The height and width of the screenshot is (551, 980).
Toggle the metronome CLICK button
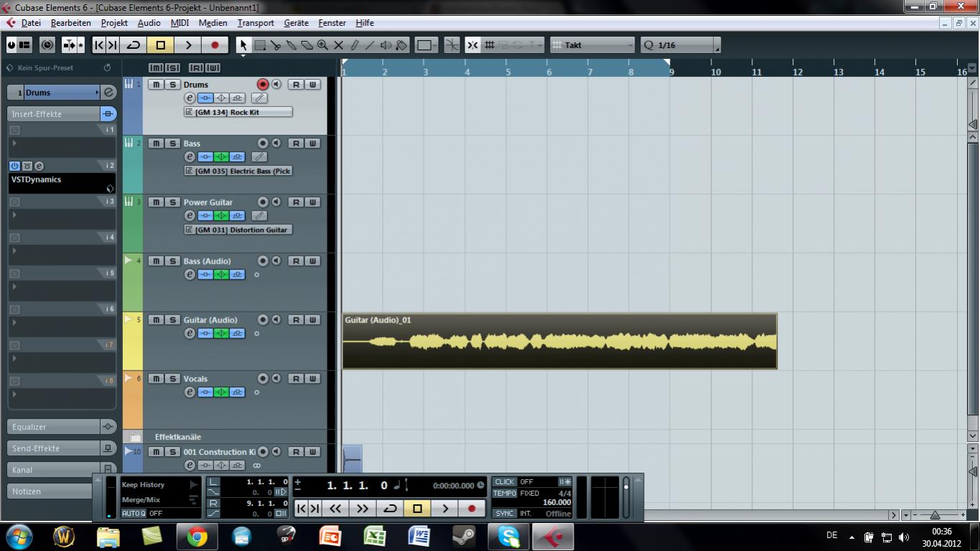tap(505, 482)
